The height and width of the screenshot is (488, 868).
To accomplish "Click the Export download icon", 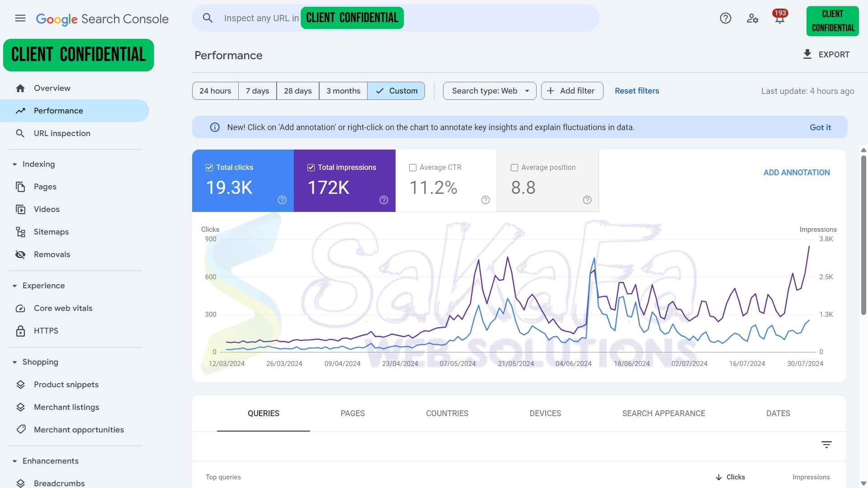I will (x=807, y=55).
